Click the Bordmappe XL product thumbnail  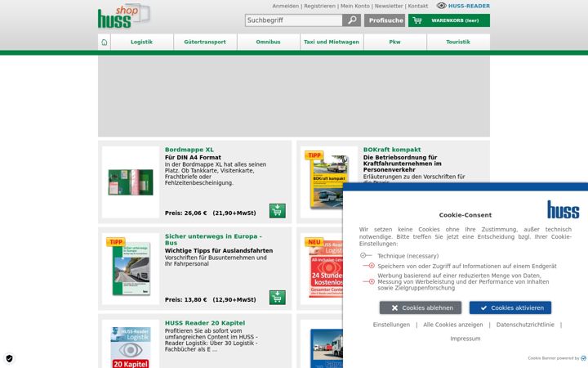[131, 182]
